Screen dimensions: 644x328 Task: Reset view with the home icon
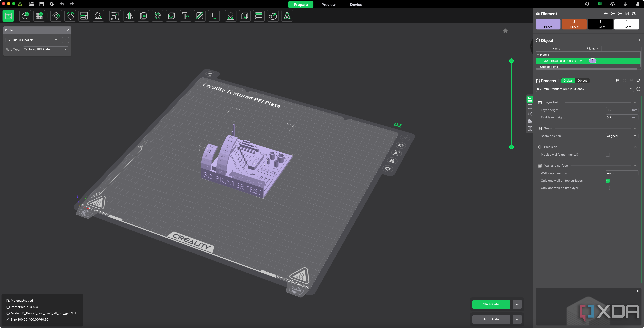point(505,31)
